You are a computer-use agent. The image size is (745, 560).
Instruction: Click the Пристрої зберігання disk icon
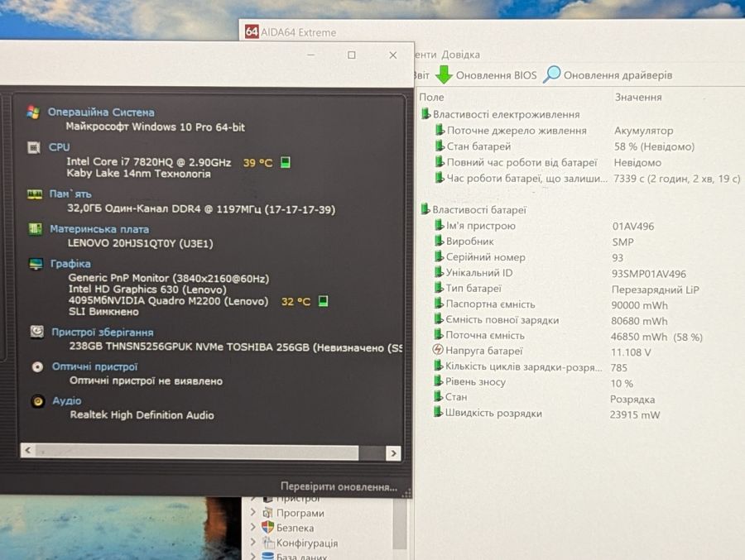pyautogui.click(x=36, y=331)
